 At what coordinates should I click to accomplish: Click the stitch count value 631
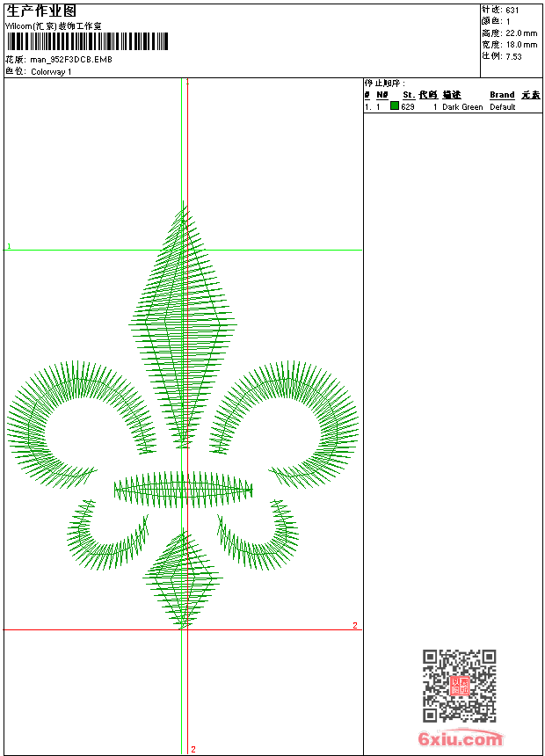pyautogui.click(x=512, y=10)
